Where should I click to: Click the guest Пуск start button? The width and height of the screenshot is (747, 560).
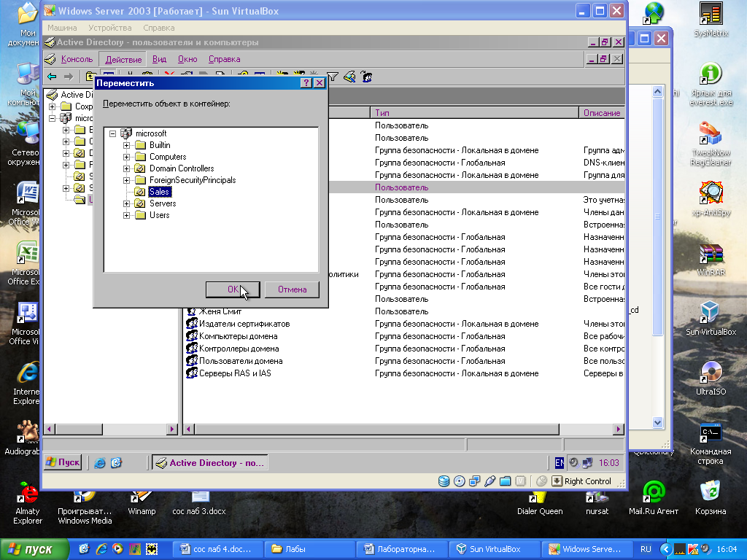pos(63,462)
